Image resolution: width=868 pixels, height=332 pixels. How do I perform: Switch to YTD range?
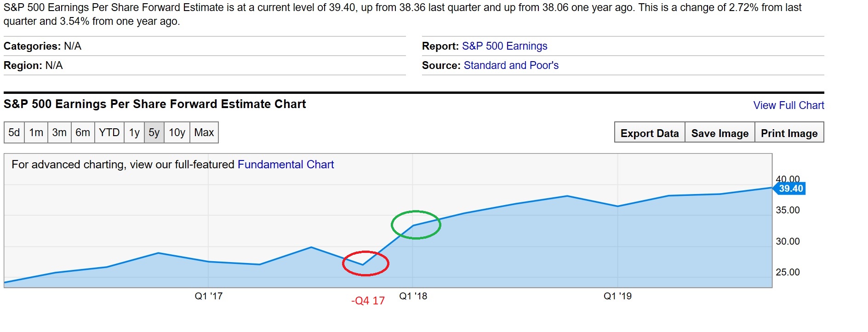click(109, 133)
